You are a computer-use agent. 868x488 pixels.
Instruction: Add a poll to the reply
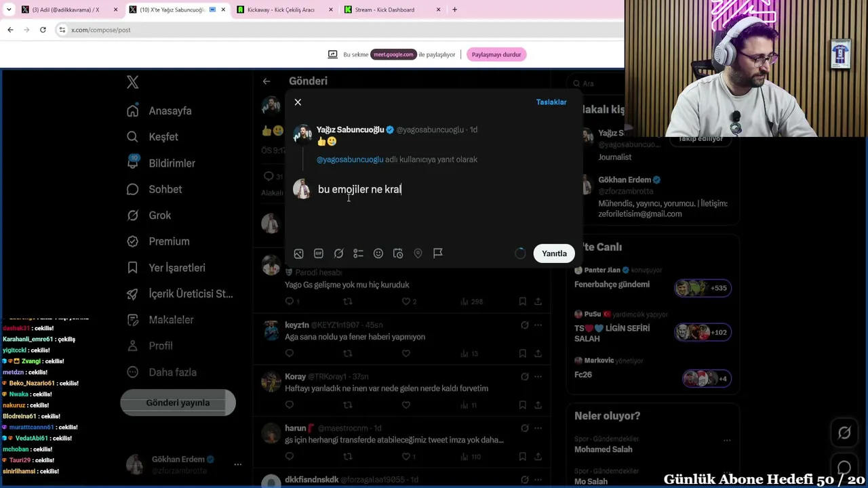tap(358, 253)
